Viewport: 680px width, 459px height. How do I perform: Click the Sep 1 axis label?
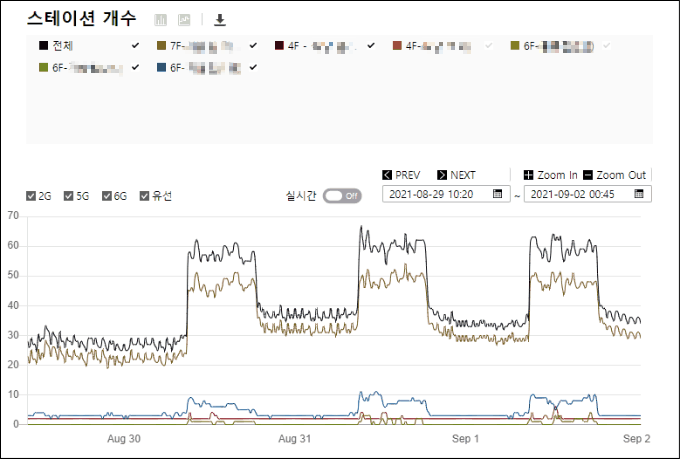click(x=465, y=439)
